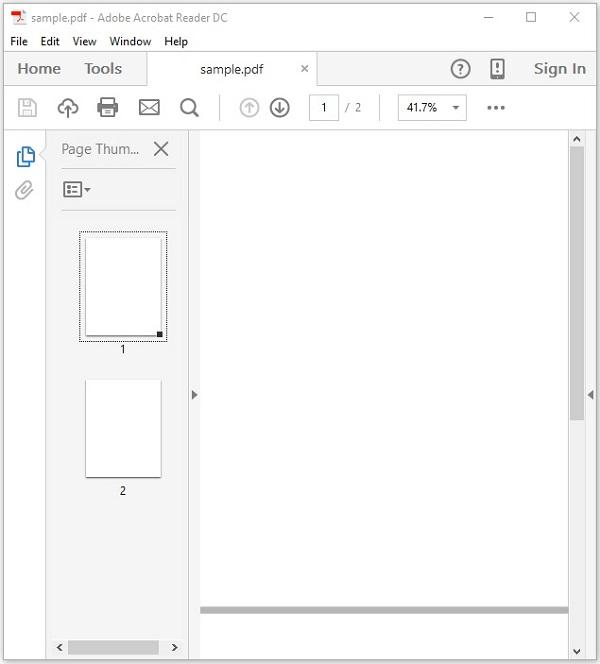Click the Sign In link
Viewport: 600px width, 664px height.
tap(560, 69)
